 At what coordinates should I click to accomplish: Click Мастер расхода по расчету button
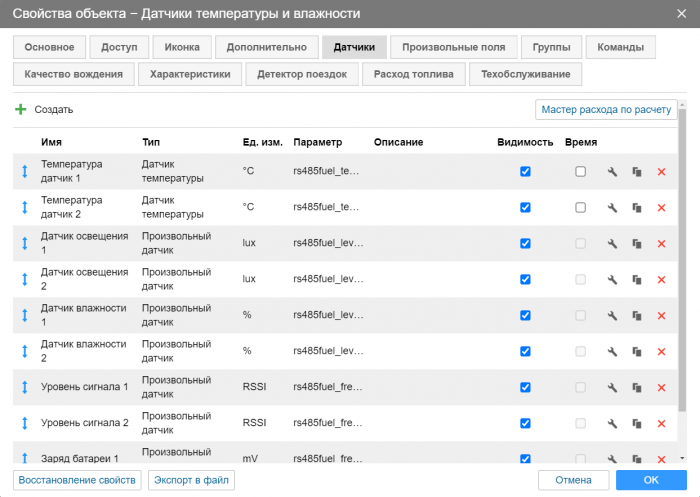coord(605,110)
